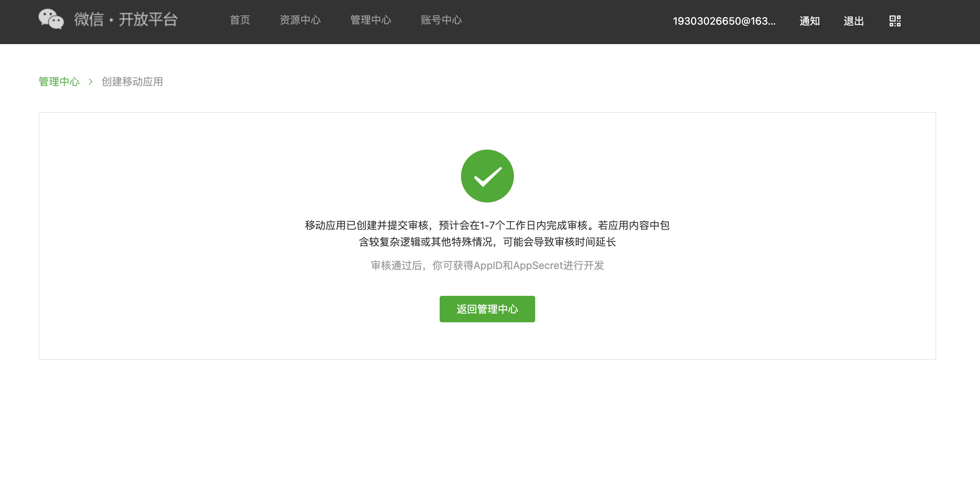Click the 微信·开放平台 title text
Image resolution: width=980 pixels, height=502 pixels.
coord(126,19)
